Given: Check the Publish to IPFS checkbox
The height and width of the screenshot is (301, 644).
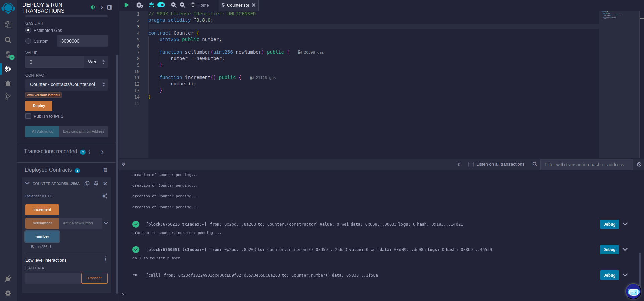Looking at the screenshot, I should [28, 116].
